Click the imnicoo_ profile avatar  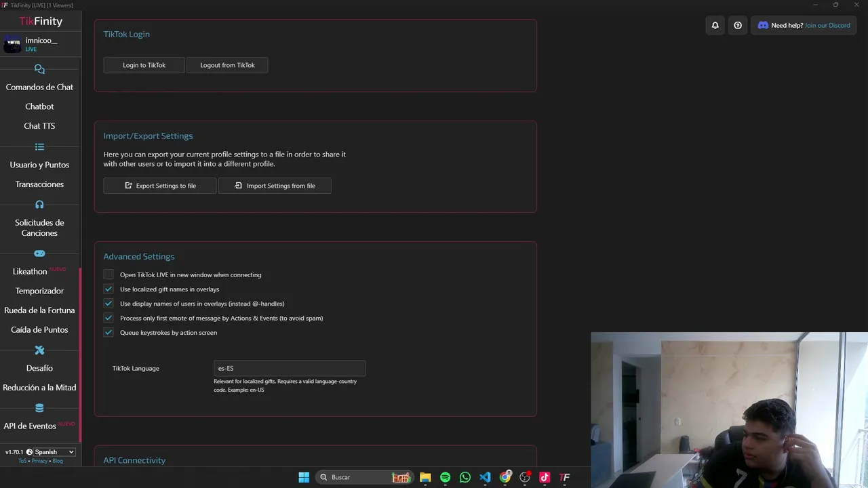tap(13, 45)
